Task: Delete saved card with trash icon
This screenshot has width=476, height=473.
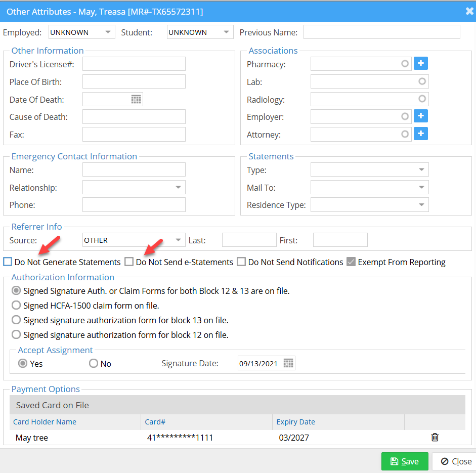Action: coord(435,438)
